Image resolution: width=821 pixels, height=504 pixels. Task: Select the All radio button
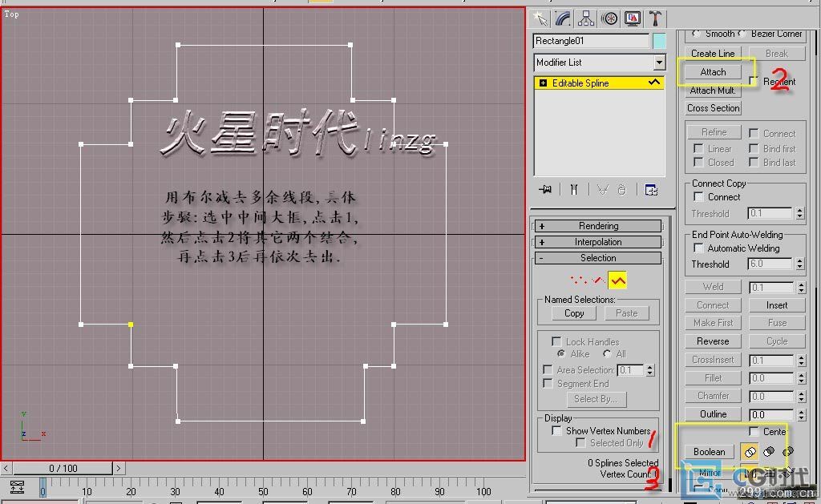[x=607, y=354]
